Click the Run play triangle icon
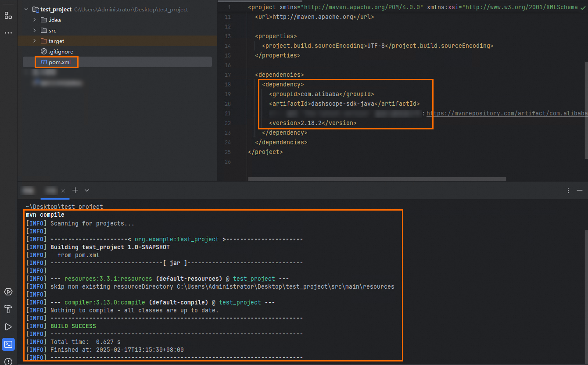 [x=8, y=327]
